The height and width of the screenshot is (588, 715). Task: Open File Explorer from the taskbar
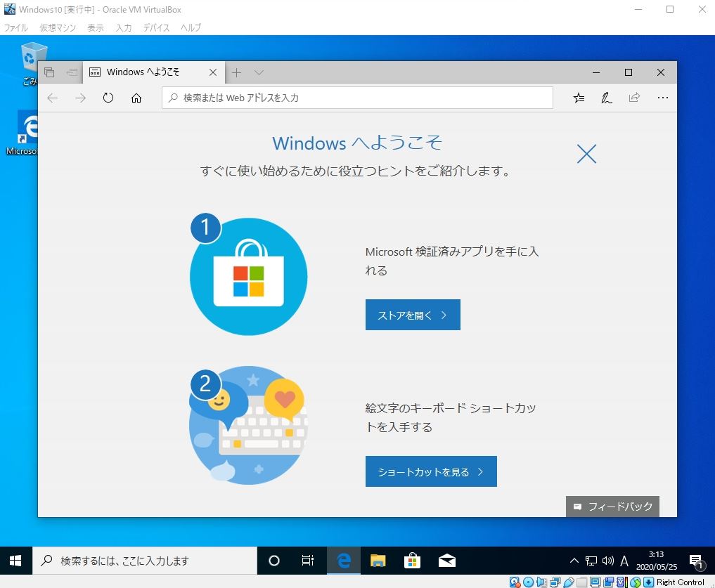pyautogui.click(x=378, y=561)
